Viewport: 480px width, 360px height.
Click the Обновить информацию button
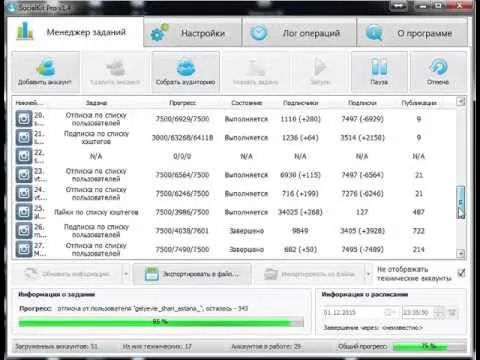click(x=67, y=274)
